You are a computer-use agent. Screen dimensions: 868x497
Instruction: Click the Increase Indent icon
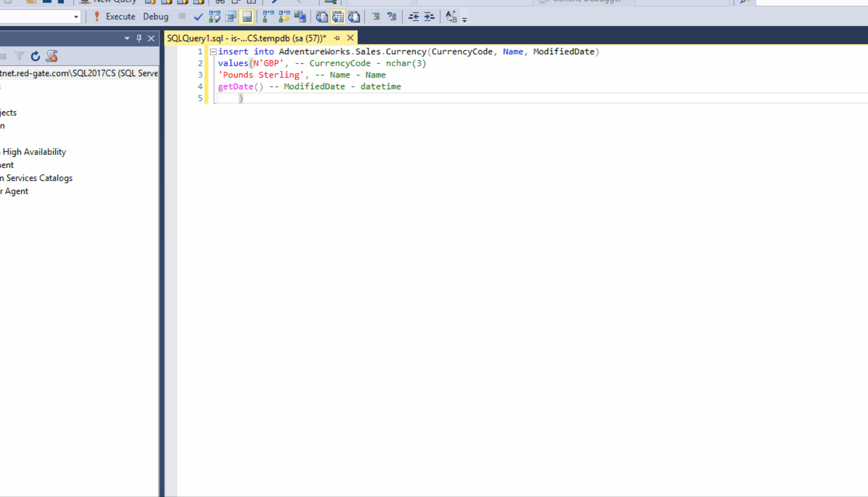tap(429, 17)
